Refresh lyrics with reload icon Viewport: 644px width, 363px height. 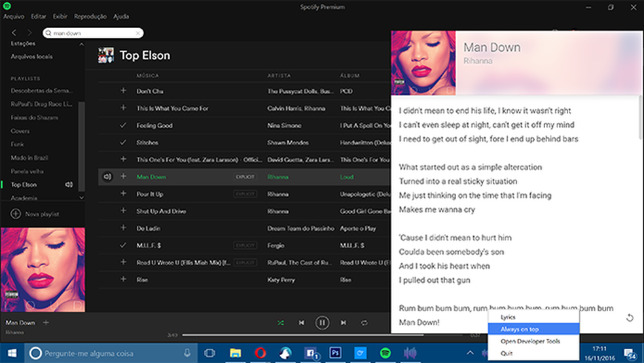pyautogui.click(x=630, y=317)
